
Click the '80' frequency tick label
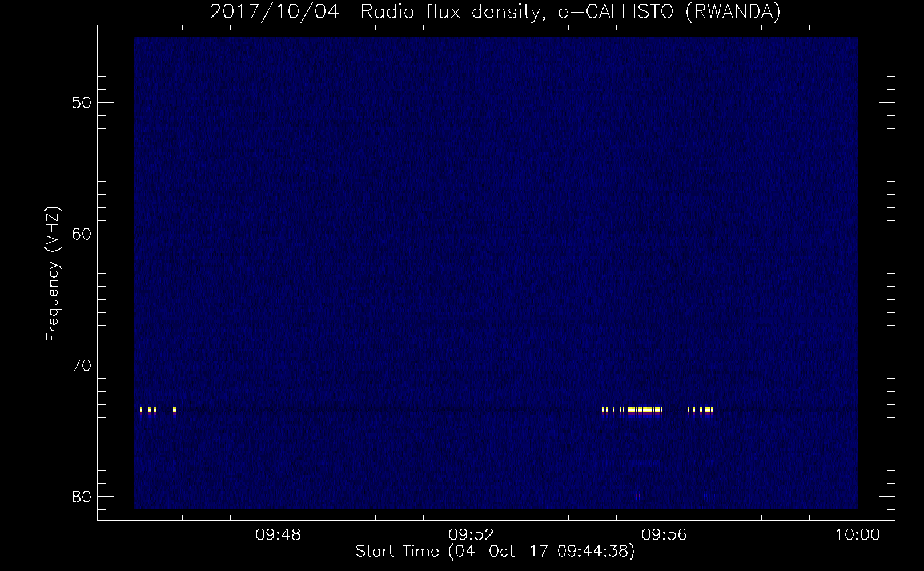[82, 497]
